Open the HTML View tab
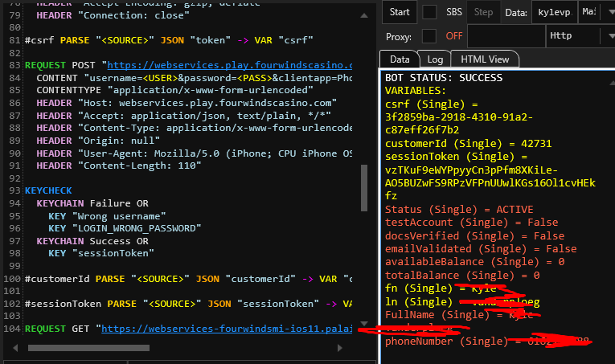The image size is (615, 364). tap(485, 59)
